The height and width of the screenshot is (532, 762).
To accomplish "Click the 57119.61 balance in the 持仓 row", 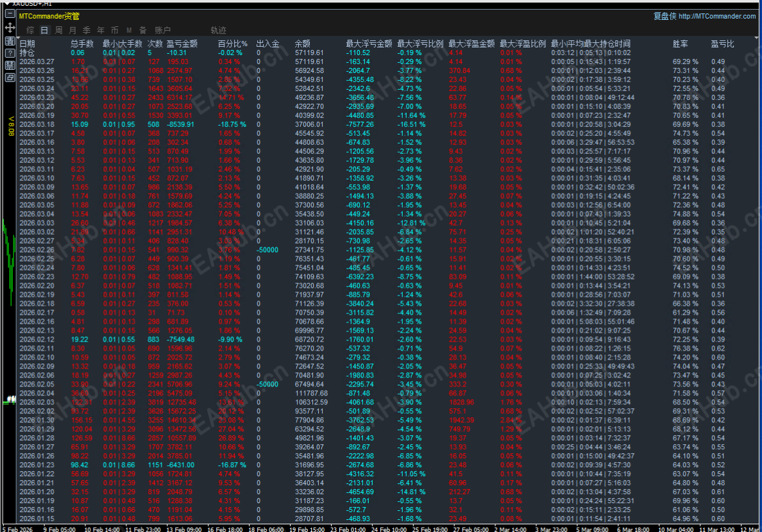I will point(309,53).
